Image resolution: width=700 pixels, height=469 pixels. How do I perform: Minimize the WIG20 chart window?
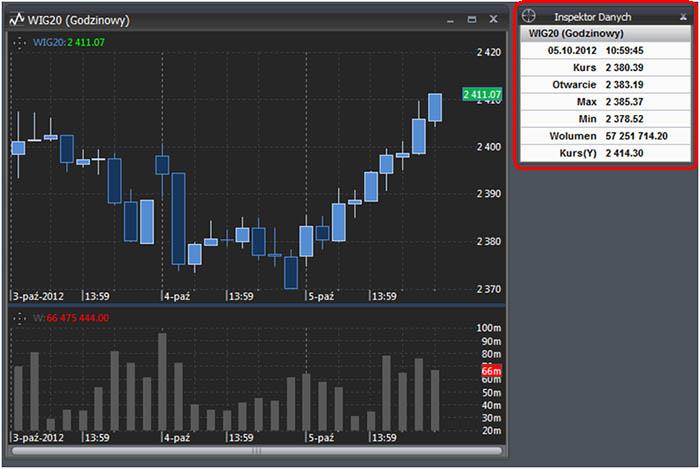(450, 21)
